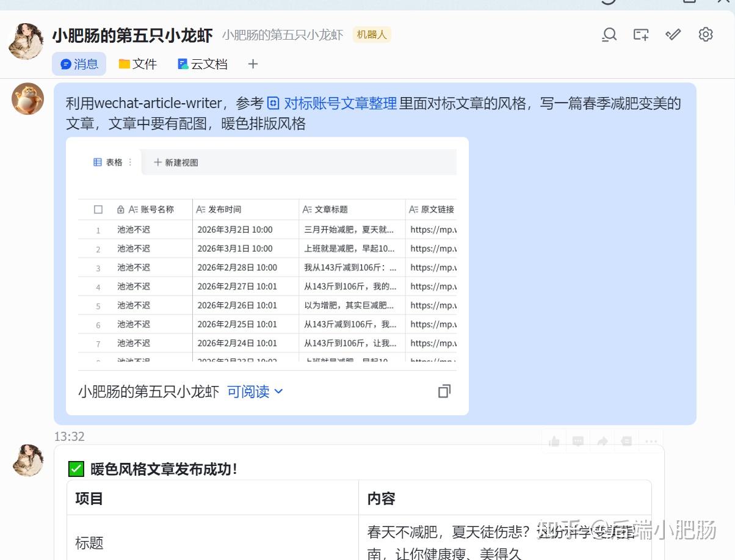Viewport: 735px width, 560px height.
Task: Forward the message with arrow icon
Action: tap(603, 441)
